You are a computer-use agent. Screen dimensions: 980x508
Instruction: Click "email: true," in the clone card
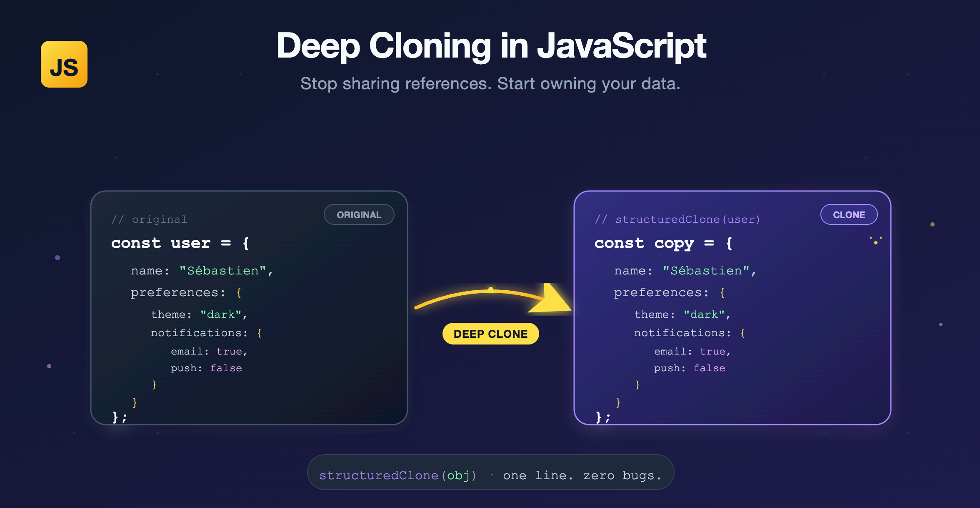(692, 352)
